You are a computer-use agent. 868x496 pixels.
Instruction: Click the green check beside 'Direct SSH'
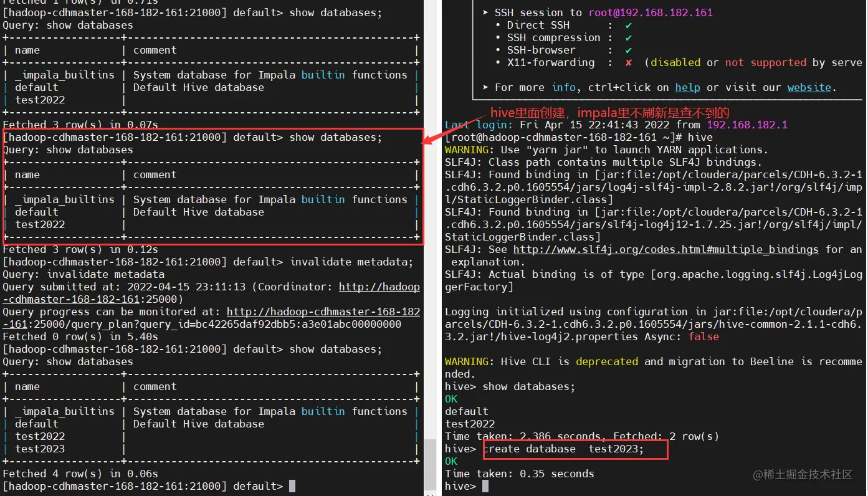click(629, 25)
